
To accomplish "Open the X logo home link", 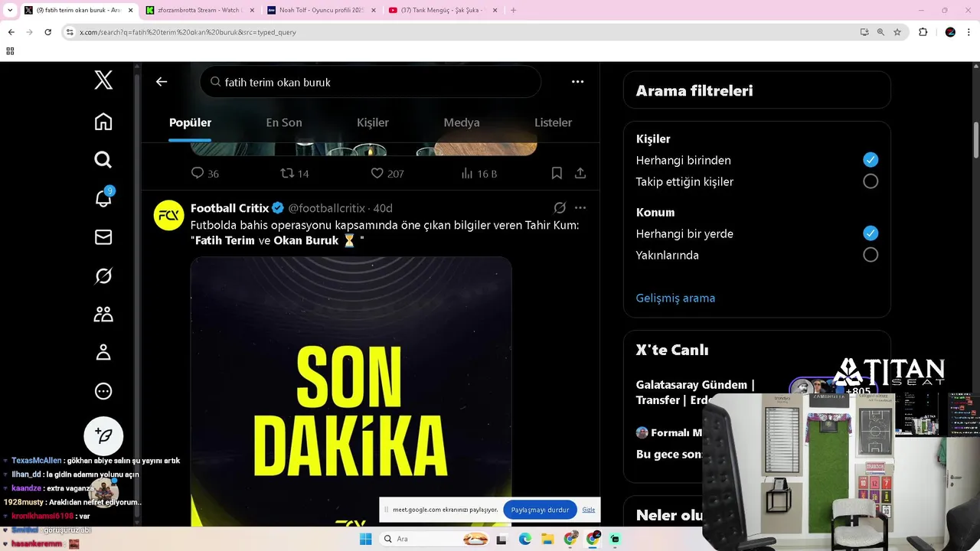I will tap(103, 79).
